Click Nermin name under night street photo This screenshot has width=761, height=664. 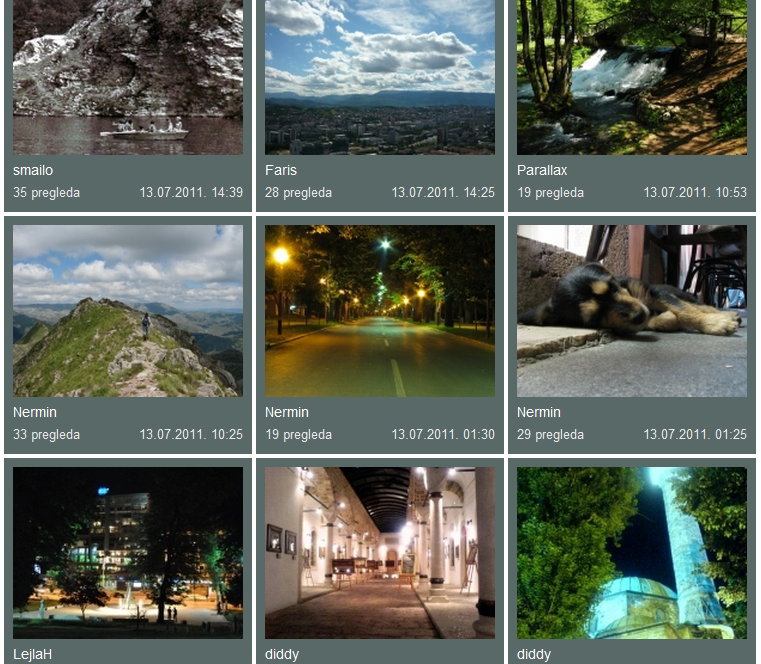pyautogui.click(x=287, y=412)
